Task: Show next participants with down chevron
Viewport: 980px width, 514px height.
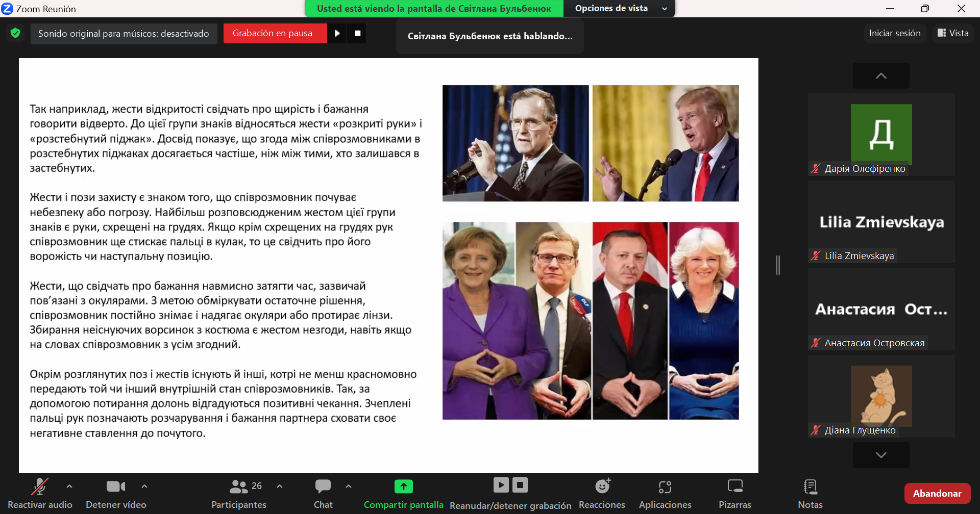Action: (x=881, y=455)
